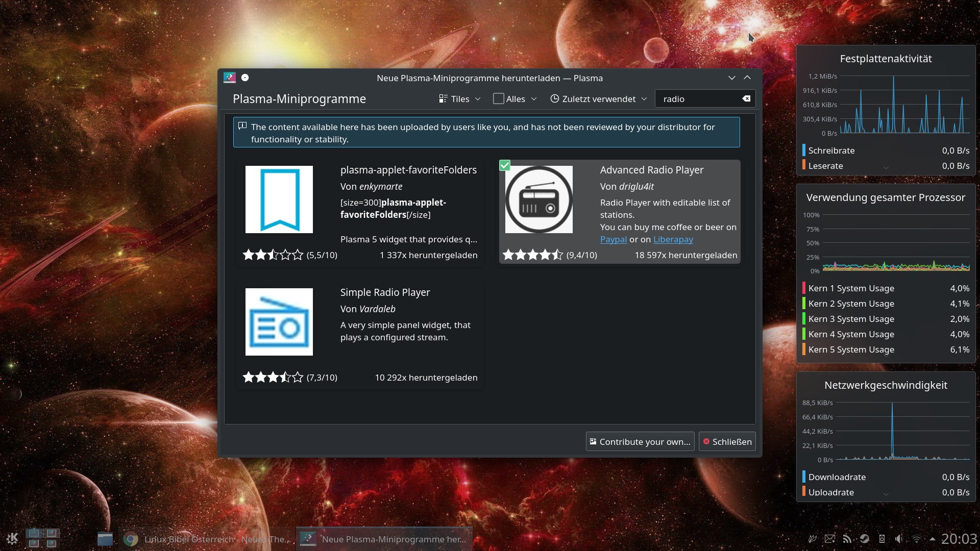The image size is (980, 551).
Task: Open the plasma-applet-favoriteFolders bookmark thumbnail
Action: pos(279,199)
